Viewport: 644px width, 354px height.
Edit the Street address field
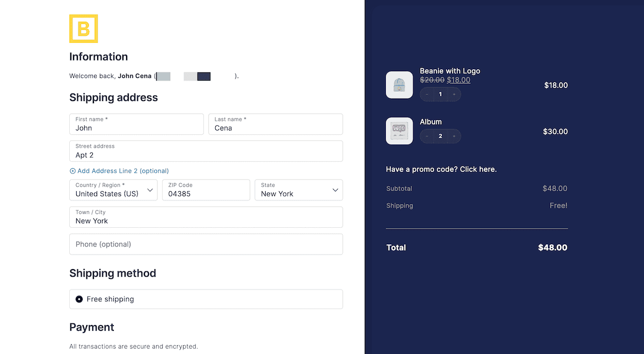tap(206, 151)
